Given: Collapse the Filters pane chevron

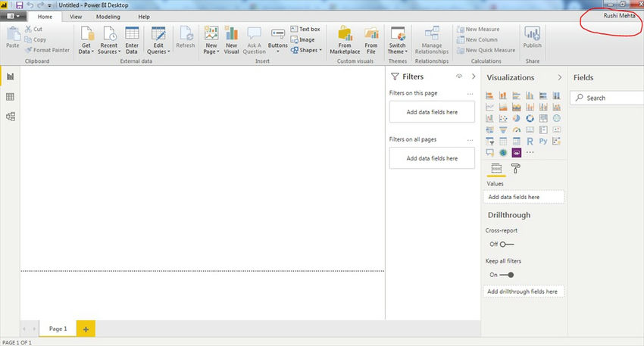Looking at the screenshot, I should 474,76.
